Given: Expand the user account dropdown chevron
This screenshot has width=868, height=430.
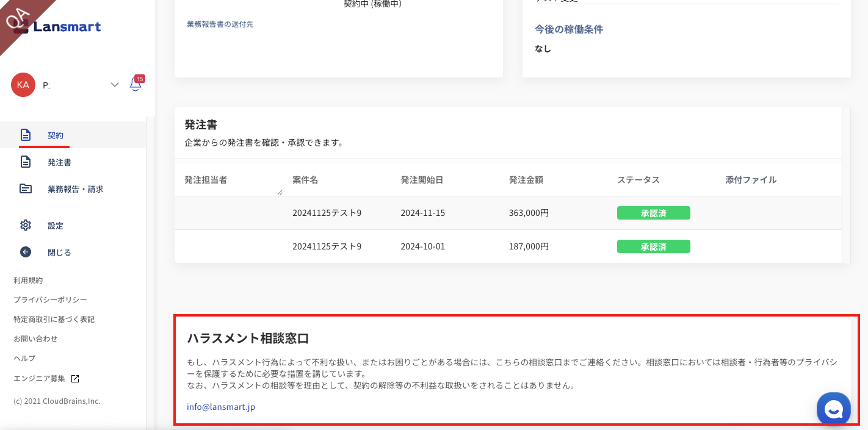Looking at the screenshot, I should [x=115, y=85].
